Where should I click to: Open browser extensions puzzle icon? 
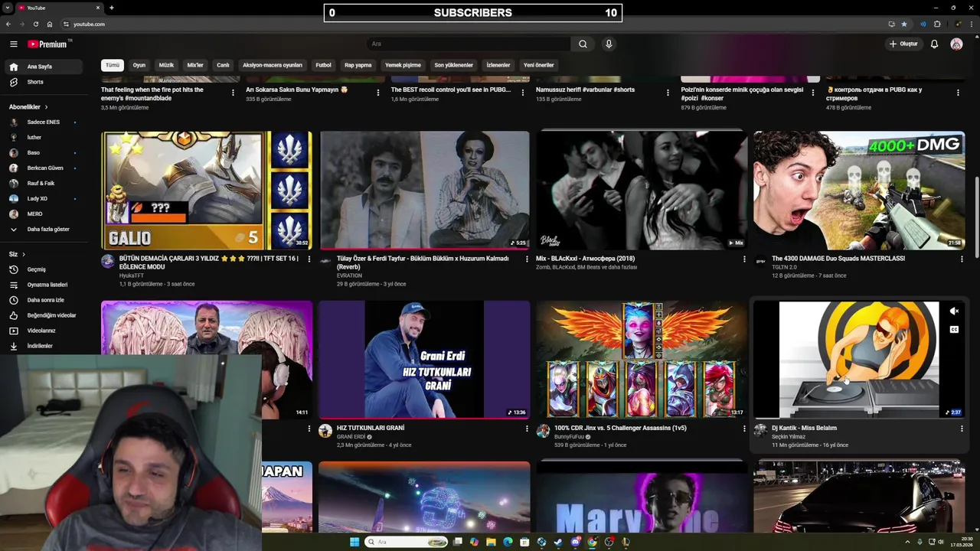(x=937, y=24)
